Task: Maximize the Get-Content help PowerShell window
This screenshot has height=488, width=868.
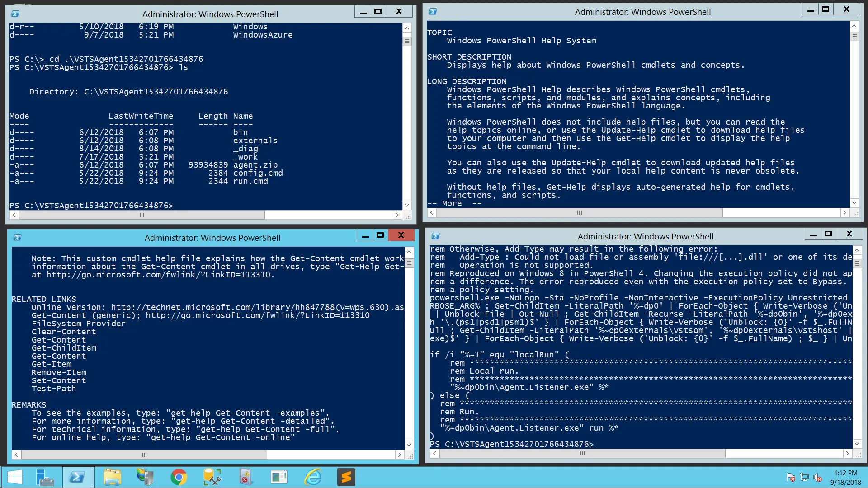Action: tap(380, 235)
